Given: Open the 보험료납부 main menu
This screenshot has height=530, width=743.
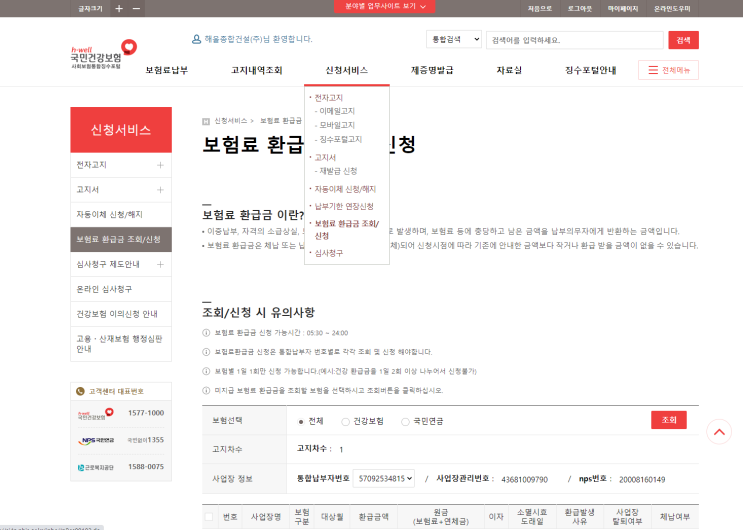Looking at the screenshot, I should click(x=166, y=70).
